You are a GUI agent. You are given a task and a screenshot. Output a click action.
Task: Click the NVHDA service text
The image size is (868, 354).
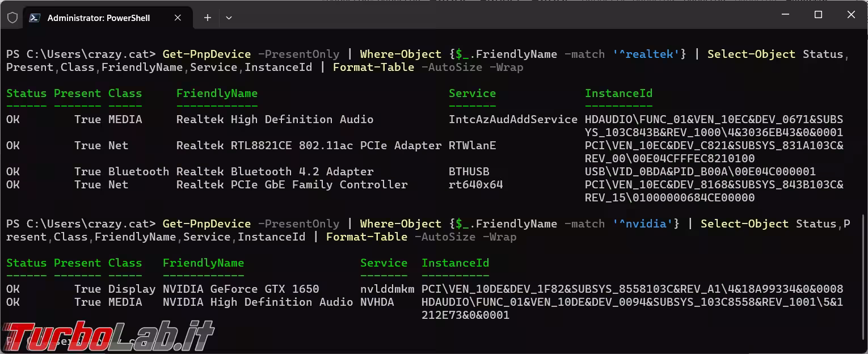point(377,302)
